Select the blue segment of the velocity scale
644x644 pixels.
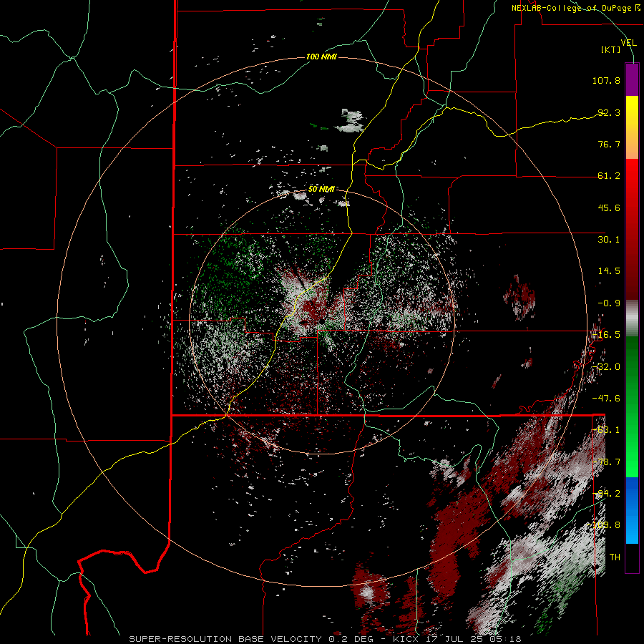(x=632, y=510)
